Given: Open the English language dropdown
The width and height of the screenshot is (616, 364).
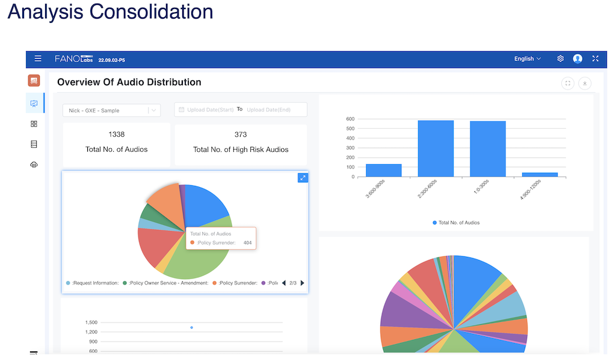Looking at the screenshot, I should pyautogui.click(x=528, y=58).
